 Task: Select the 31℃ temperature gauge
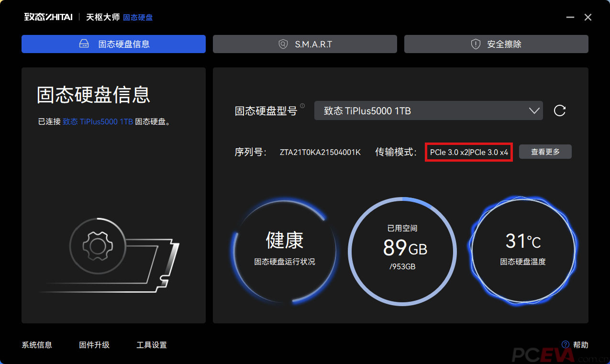click(522, 250)
